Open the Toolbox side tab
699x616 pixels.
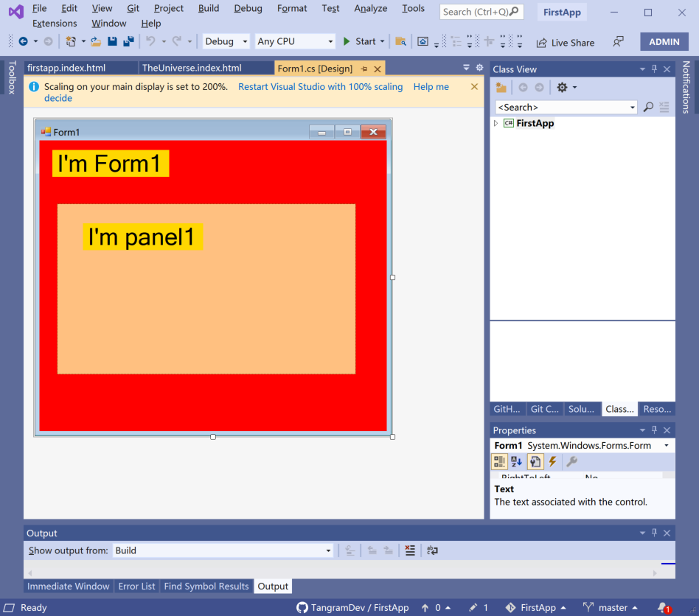12,77
